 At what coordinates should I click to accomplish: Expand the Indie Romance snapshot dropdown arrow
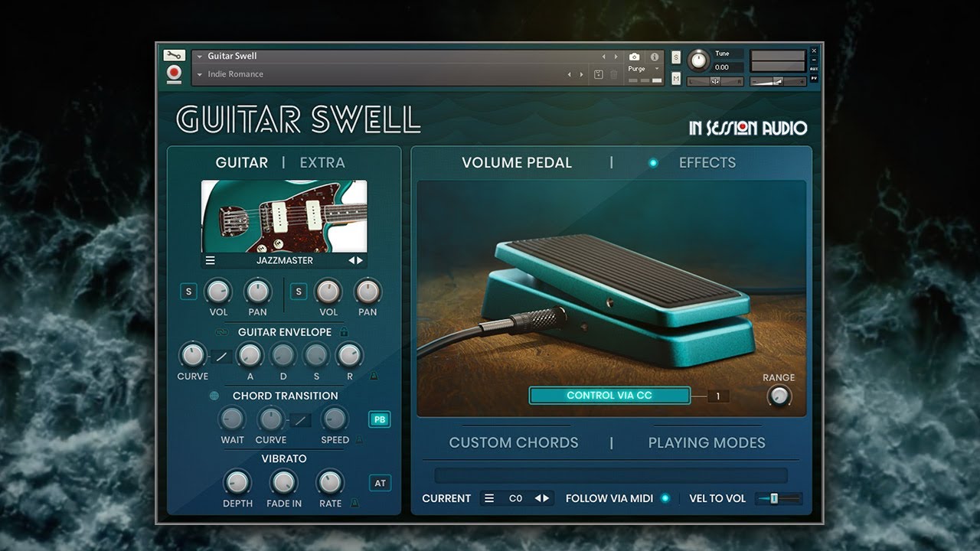pos(200,74)
